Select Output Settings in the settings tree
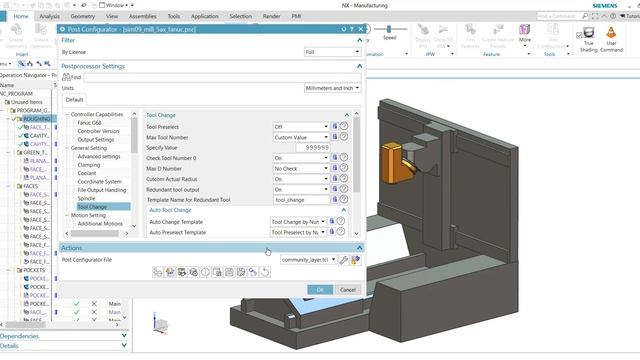640x360 pixels. 96,140
